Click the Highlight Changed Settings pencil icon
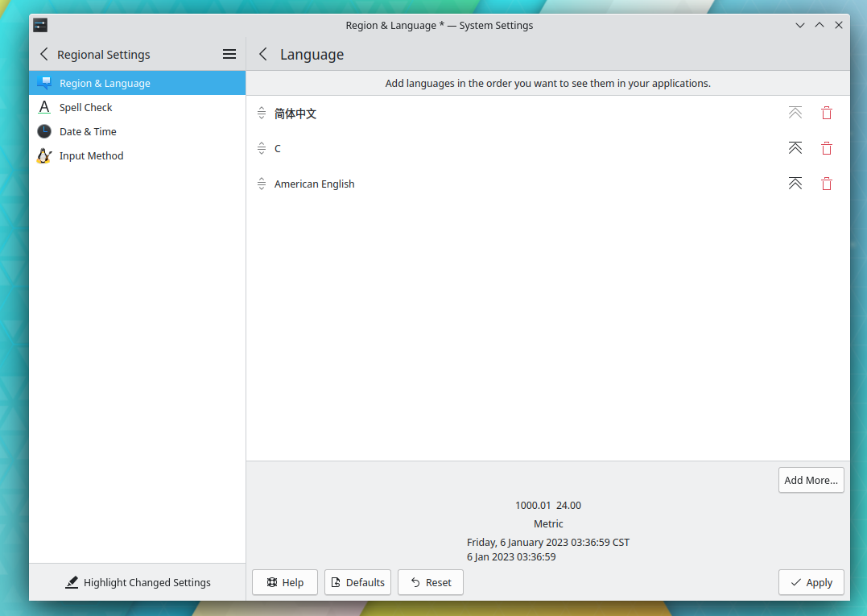The height and width of the screenshot is (616, 867). pyautogui.click(x=72, y=581)
